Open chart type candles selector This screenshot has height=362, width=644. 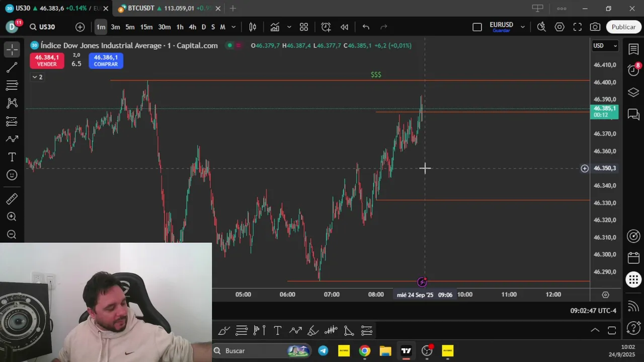(253, 27)
